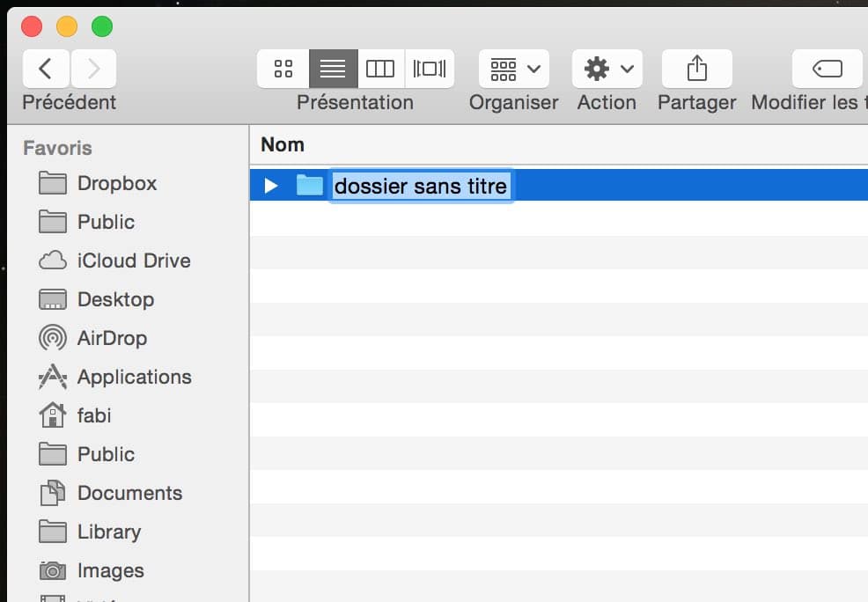Go back with the Précédent arrow
868x602 pixels.
(46, 69)
